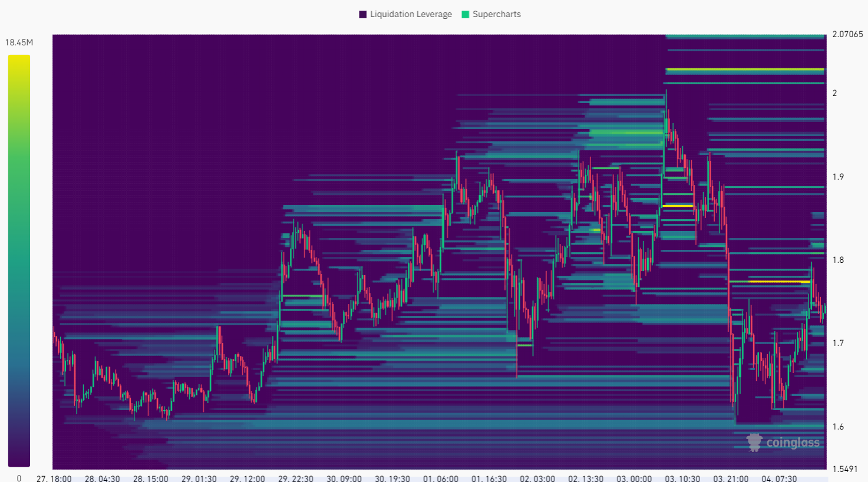Click the 28. 04:30 time axis label

tap(102, 478)
